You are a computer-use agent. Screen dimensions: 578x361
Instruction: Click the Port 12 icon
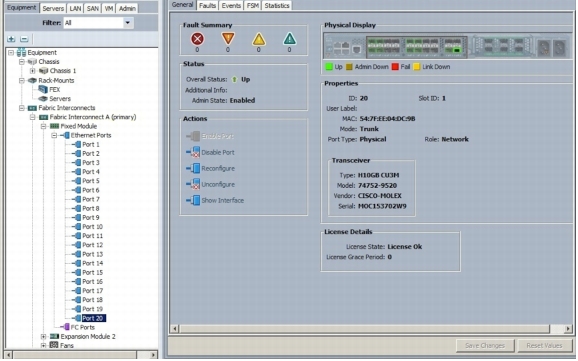click(77, 245)
